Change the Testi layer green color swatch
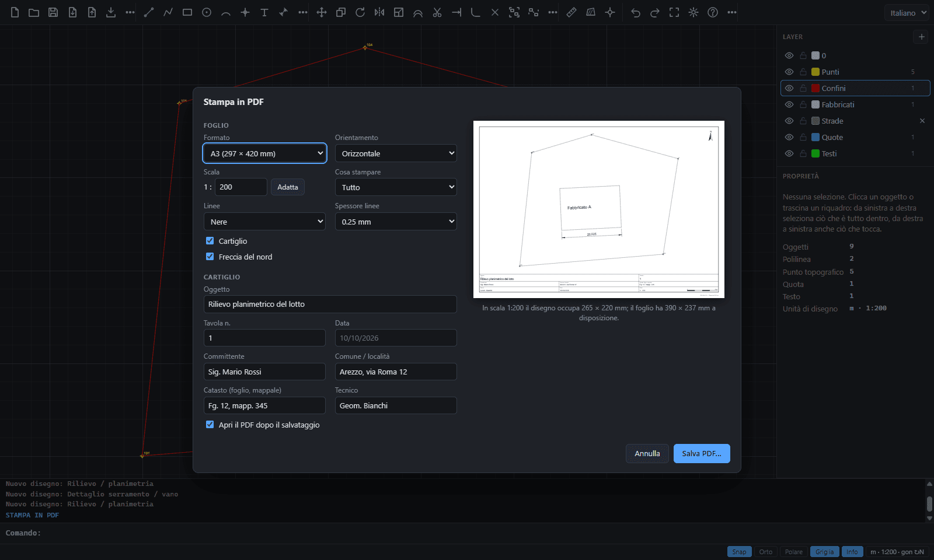This screenshot has width=934, height=560. [x=815, y=153]
